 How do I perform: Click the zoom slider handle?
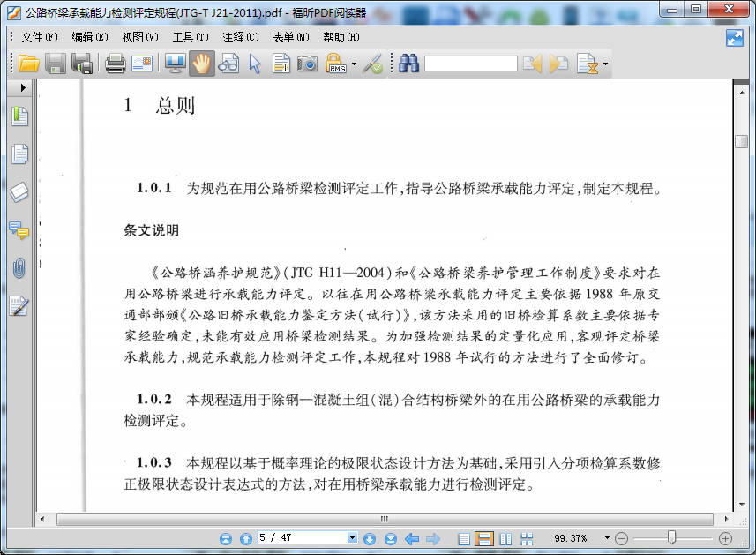coord(671,537)
